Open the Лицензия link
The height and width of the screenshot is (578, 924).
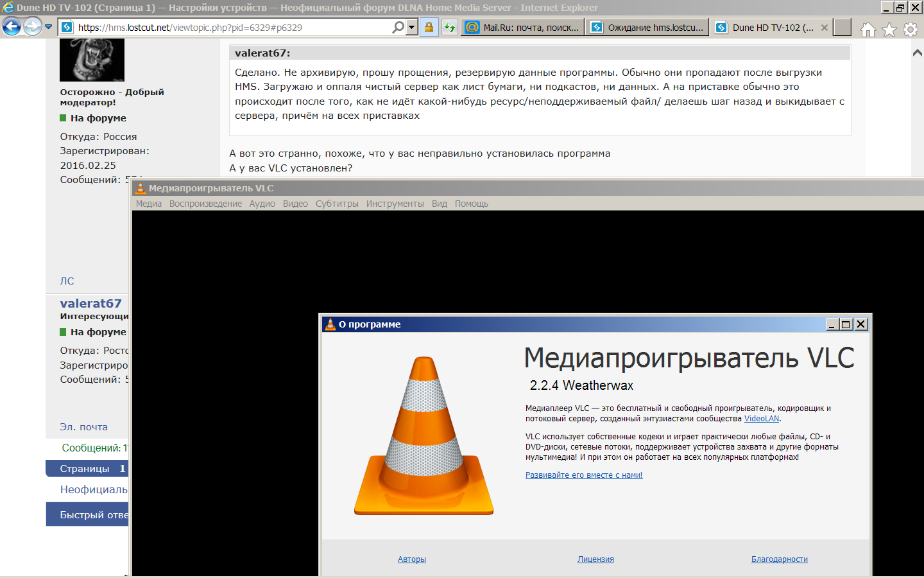pos(595,559)
